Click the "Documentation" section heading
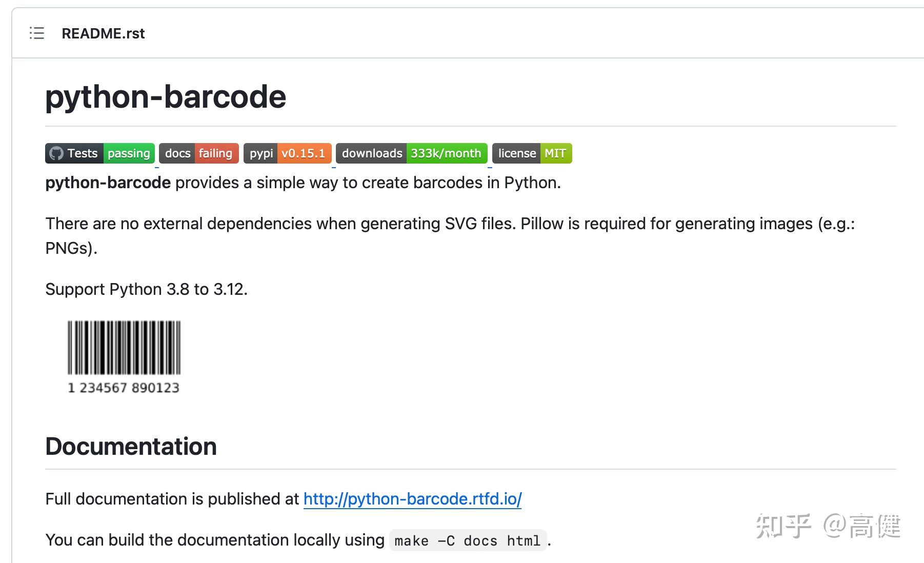 click(x=131, y=446)
